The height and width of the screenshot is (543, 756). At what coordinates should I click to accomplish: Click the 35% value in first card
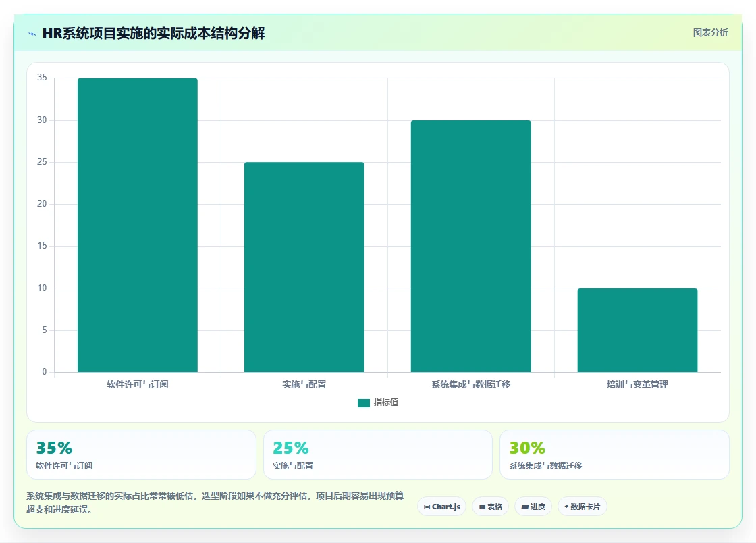(x=54, y=448)
